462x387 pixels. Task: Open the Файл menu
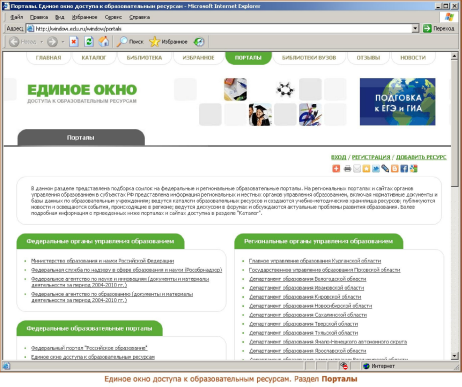point(17,17)
